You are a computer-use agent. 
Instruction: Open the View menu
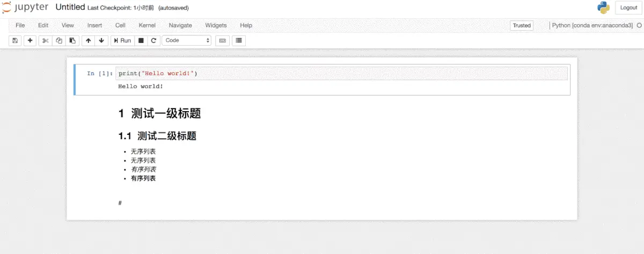[68, 25]
